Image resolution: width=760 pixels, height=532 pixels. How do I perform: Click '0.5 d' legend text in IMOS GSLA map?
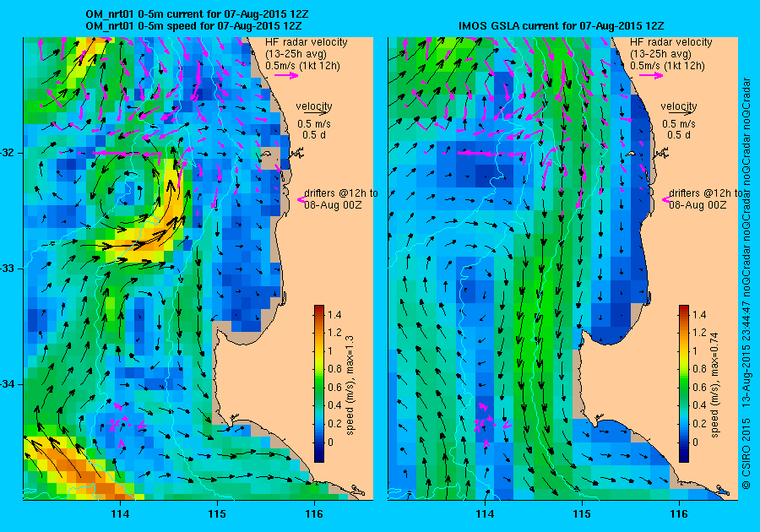click(679, 135)
